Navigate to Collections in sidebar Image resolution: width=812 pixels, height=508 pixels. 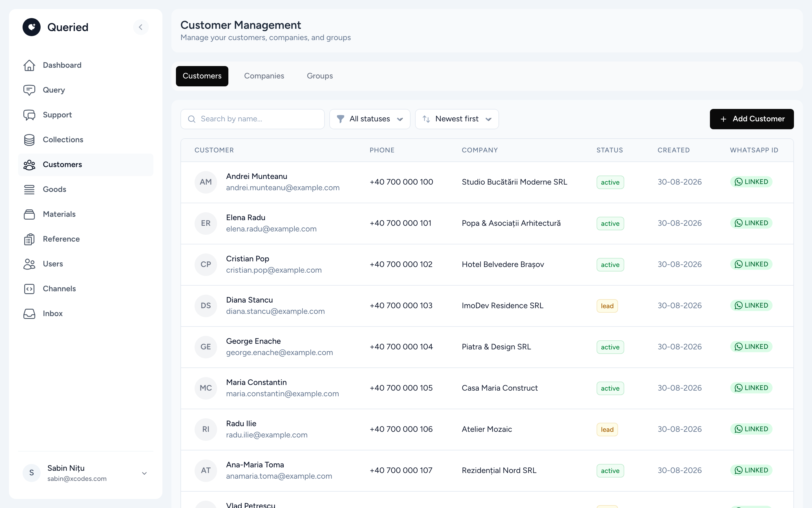85,140
